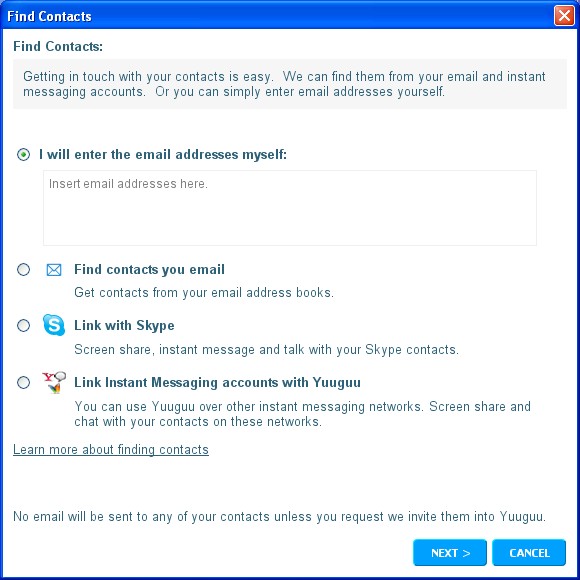Choose the Link with Skype radio button
The image size is (580, 580).
(x=23, y=326)
